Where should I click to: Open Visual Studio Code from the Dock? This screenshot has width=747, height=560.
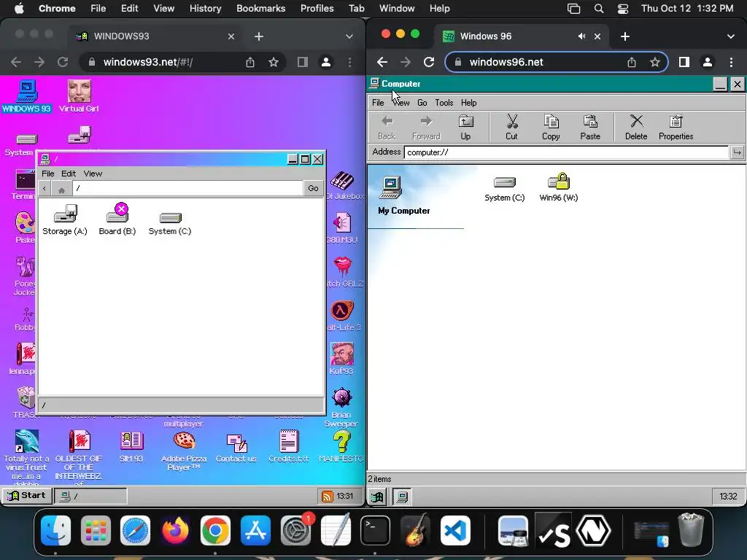point(454,531)
